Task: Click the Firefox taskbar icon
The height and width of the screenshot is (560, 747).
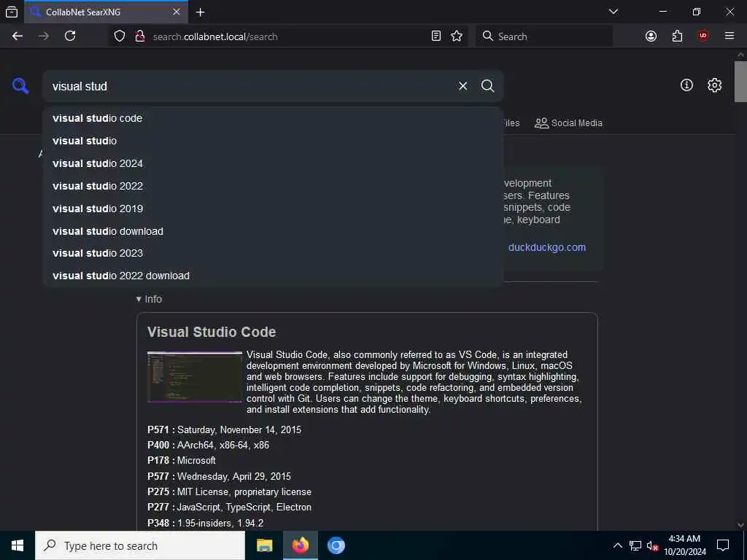Action: pyautogui.click(x=300, y=545)
